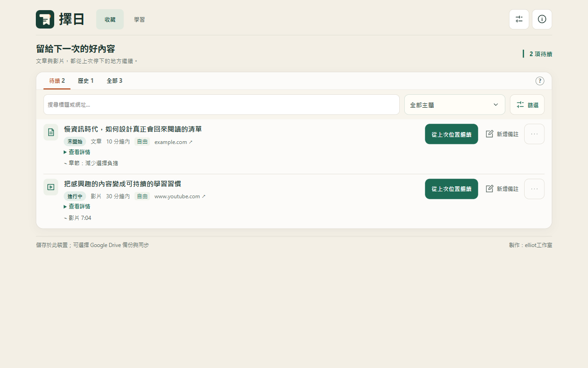The image size is (588, 368).
Task: Switch to the 收藏 tab
Action: [x=110, y=19]
